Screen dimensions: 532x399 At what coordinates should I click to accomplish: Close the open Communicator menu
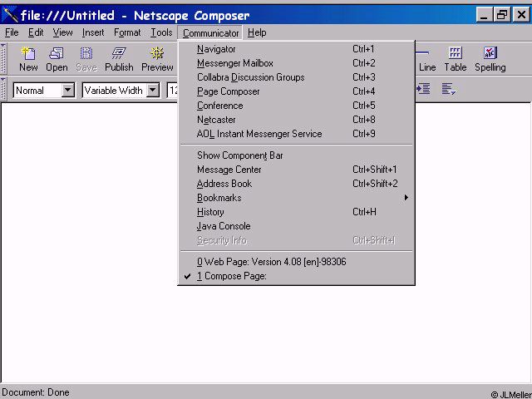(x=210, y=33)
